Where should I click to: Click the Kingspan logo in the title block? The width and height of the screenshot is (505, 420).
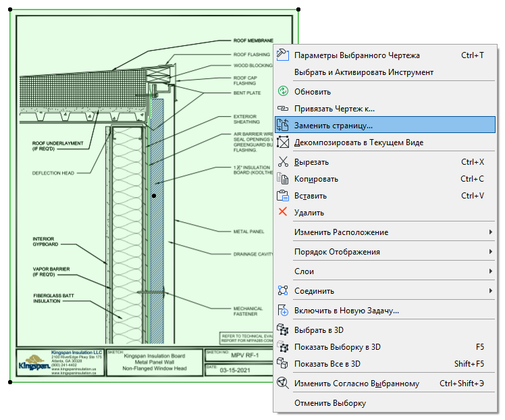pyautogui.click(x=33, y=363)
